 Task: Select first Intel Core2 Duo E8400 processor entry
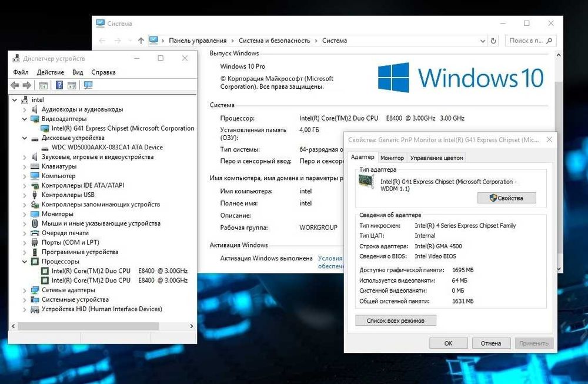click(119, 271)
